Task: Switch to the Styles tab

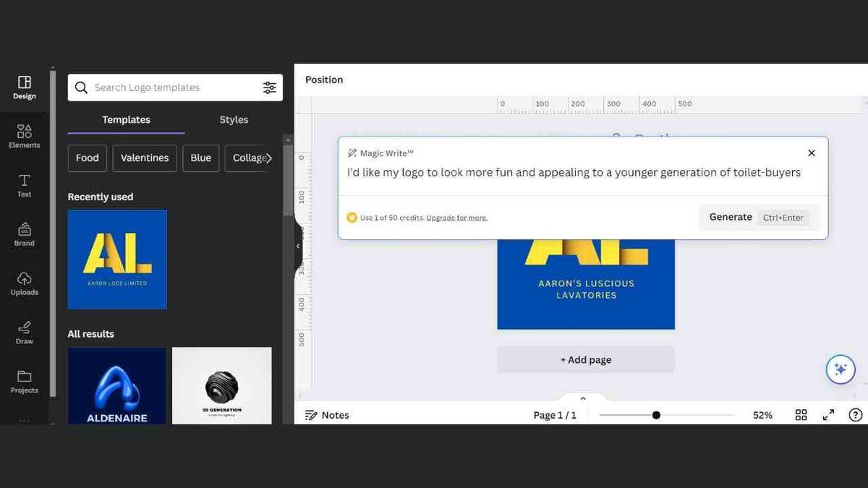Action: click(234, 120)
